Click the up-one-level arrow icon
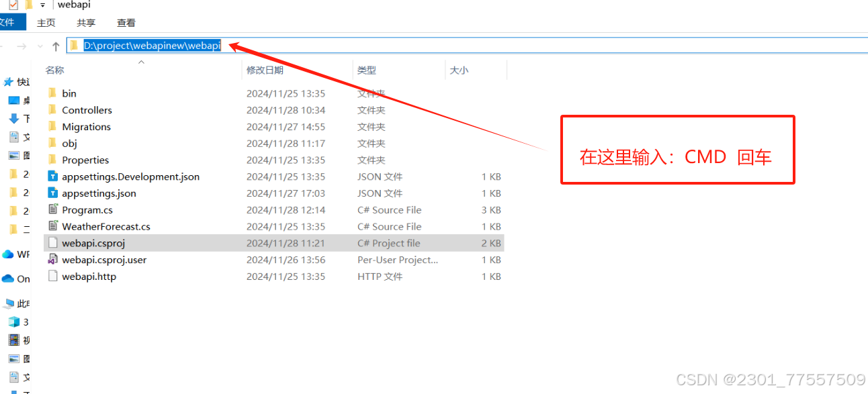 (x=54, y=46)
